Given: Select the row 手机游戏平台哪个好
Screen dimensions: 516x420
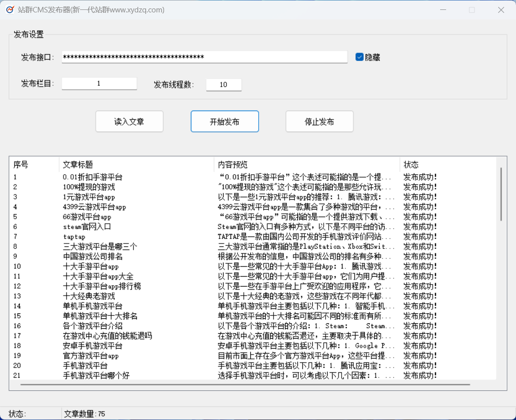Looking at the screenshot, I should (x=96, y=375).
